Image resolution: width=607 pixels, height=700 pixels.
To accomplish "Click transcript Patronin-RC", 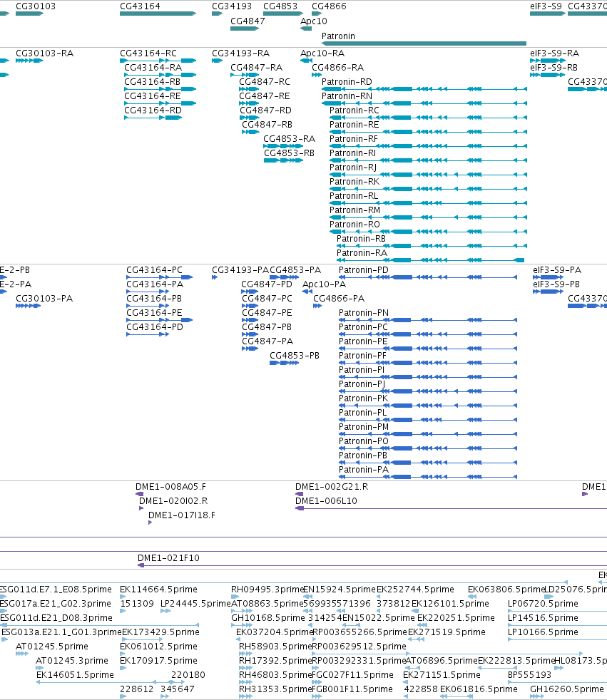I will point(354,110).
